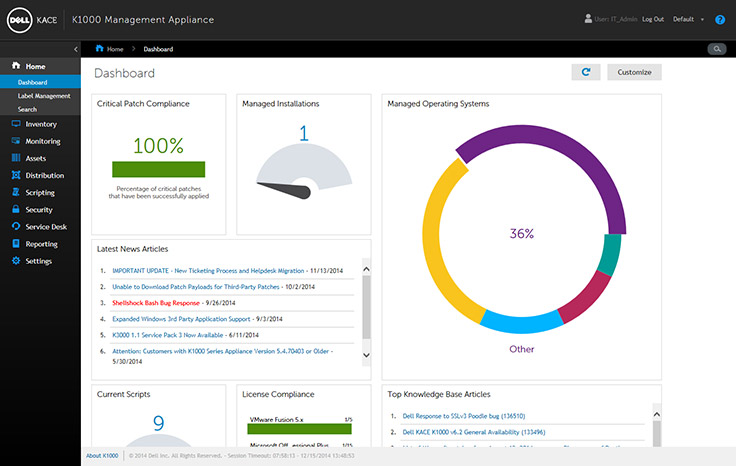The image size is (736, 466).
Task: Open Dell Response to SSLv3 Poodle bug article
Action: [464, 416]
